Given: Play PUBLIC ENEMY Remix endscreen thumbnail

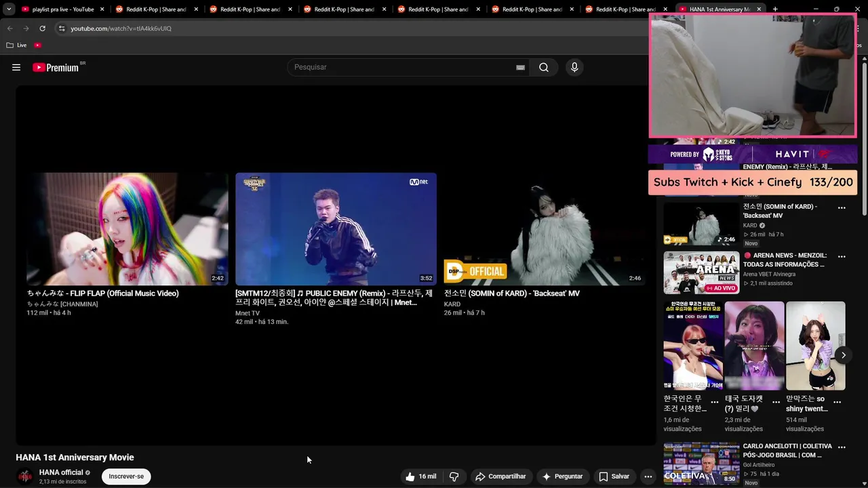Looking at the screenshot, I should pos(336,229).
